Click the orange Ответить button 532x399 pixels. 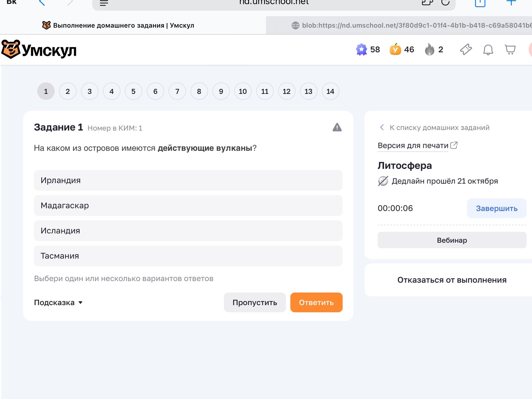tap(316, 303)
